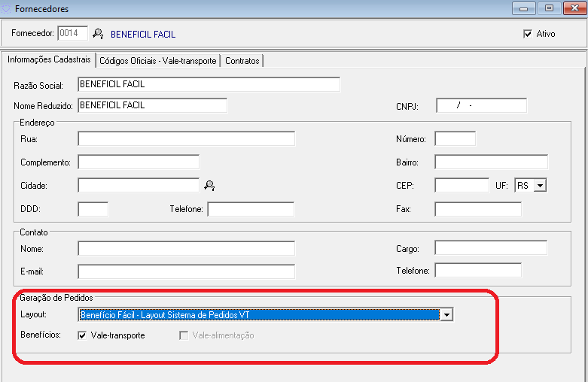The width and height of the screenshot is (588, 382).
Task: Click the CEP input field
Action: (462, 185)
